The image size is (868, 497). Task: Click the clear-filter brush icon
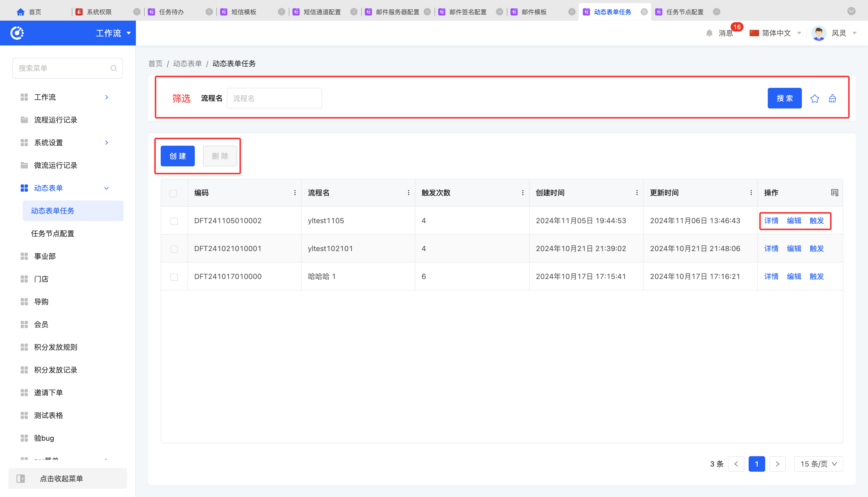[833, 99]
